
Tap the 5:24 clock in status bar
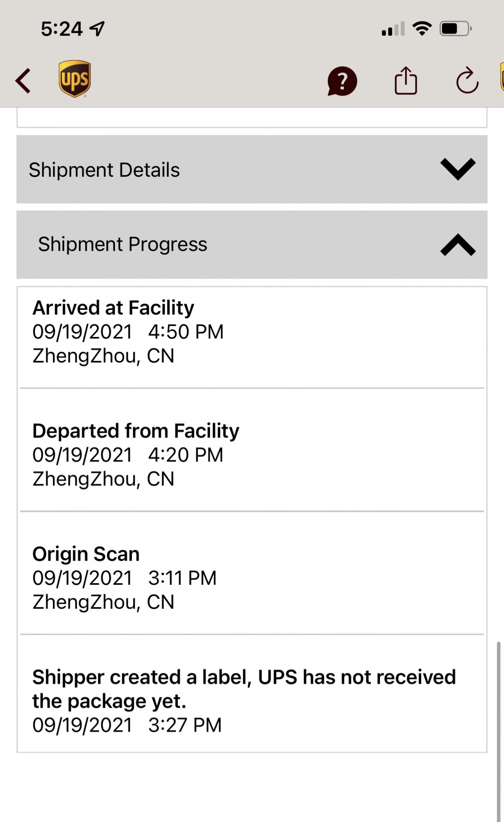pos(62,29)
